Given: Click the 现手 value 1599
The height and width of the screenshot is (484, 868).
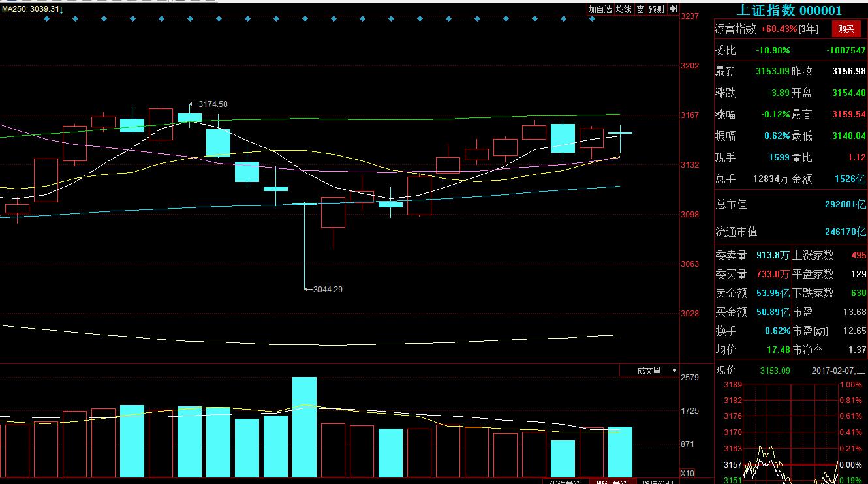Looking at the screenshot, I should 779,157.
